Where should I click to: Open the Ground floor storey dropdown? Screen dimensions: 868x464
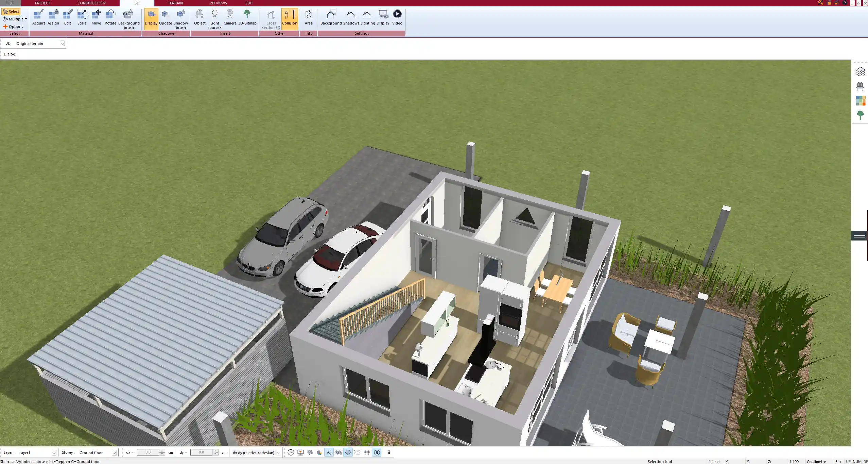click(x=114, y=453)
